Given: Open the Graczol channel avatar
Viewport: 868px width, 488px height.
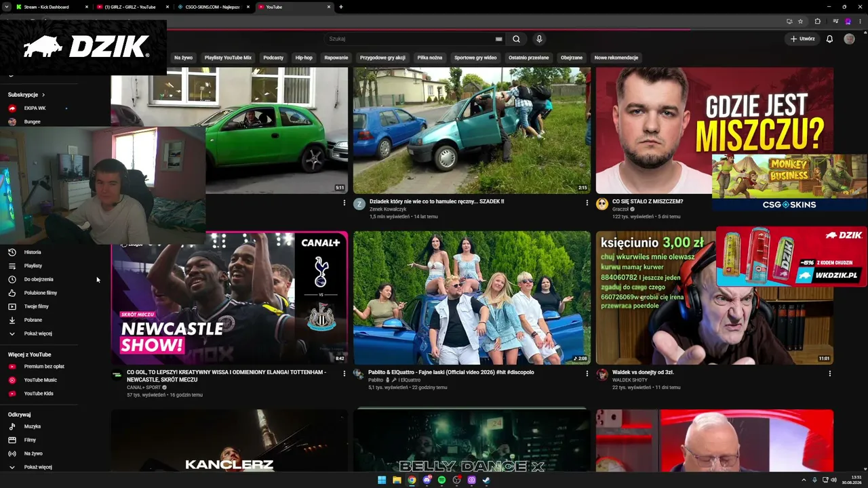Looking at the screenshot, I should coord(602,204).
